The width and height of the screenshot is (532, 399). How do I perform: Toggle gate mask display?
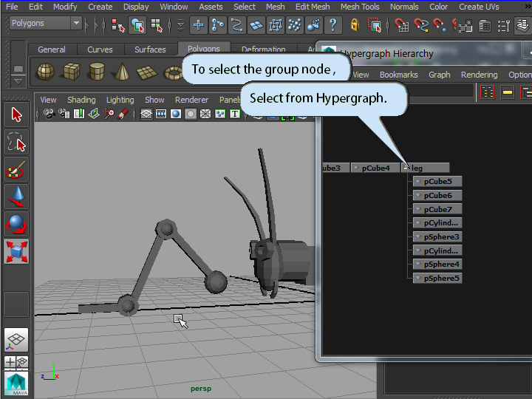click(191, 114)
